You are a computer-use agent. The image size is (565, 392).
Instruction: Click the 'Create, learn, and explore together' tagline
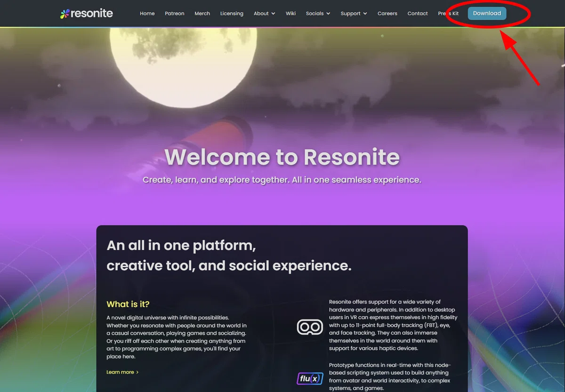click(282, 180)
